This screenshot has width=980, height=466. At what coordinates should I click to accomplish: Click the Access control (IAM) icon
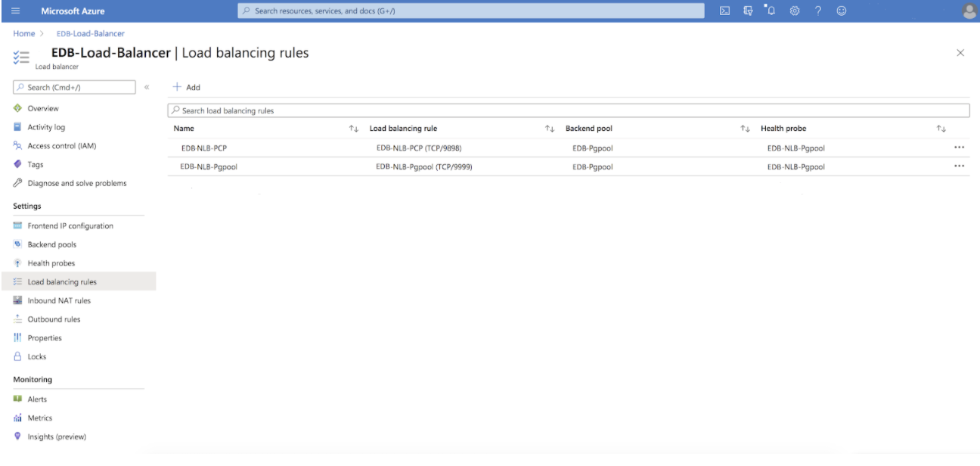coord(19,146)
